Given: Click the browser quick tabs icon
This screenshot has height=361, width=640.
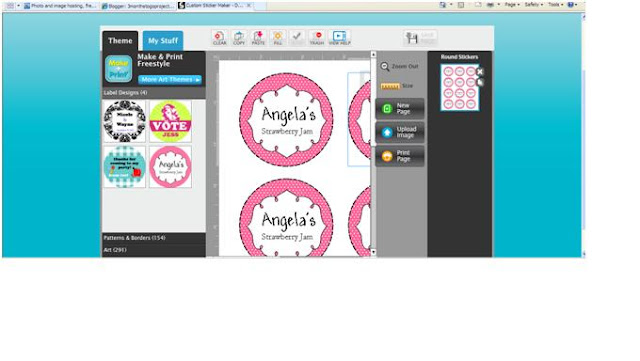Looking at the screenshot, I should [10, 6].
